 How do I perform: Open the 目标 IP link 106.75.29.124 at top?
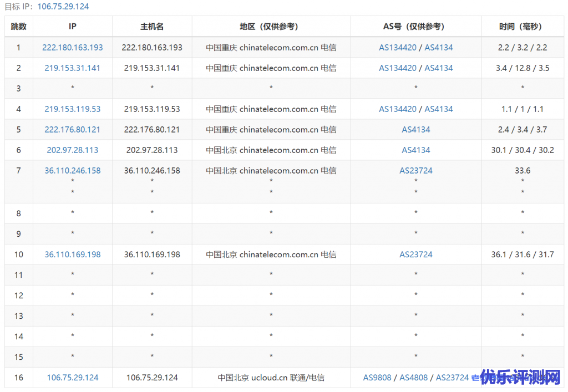click(63, 7)
